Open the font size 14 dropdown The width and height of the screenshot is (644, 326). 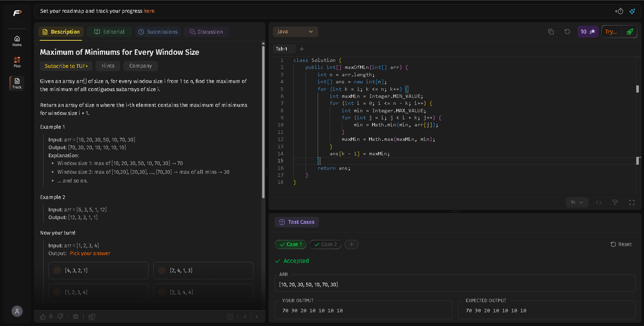(577, 202)
